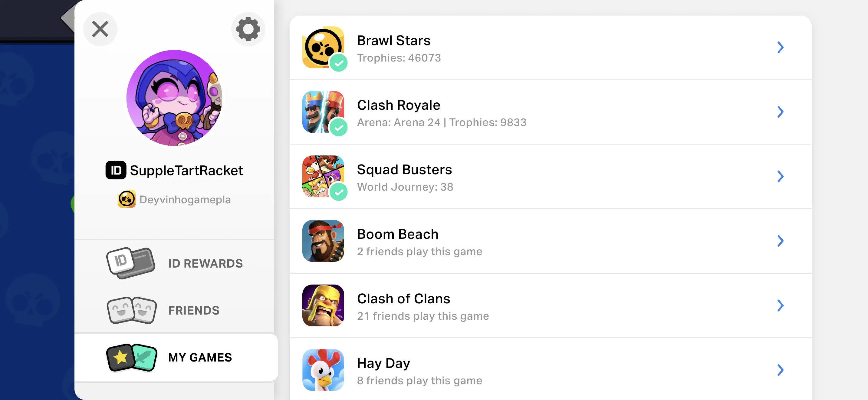
Task: Tap the Brawl Stars game icon
Action: pos(323,47)
